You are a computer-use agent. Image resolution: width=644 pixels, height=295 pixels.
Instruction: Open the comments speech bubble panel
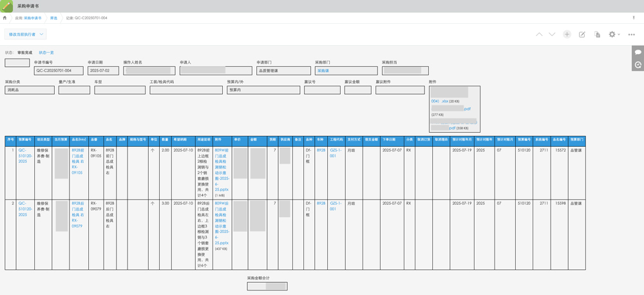tap(638, 52)
